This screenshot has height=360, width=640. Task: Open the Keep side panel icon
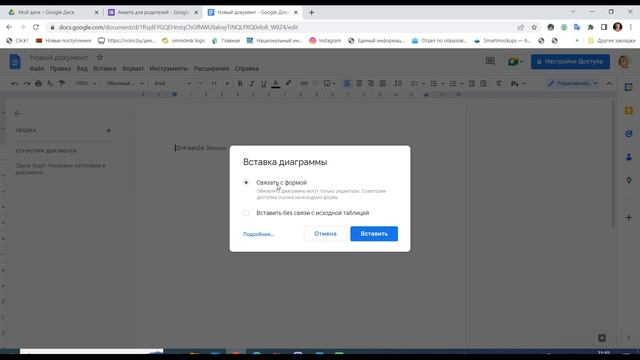coord(629,111)
